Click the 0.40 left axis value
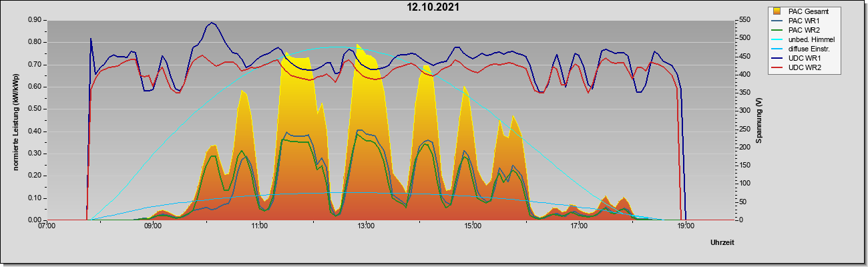Screen dimensions: 868x267 tap(35, 131)
